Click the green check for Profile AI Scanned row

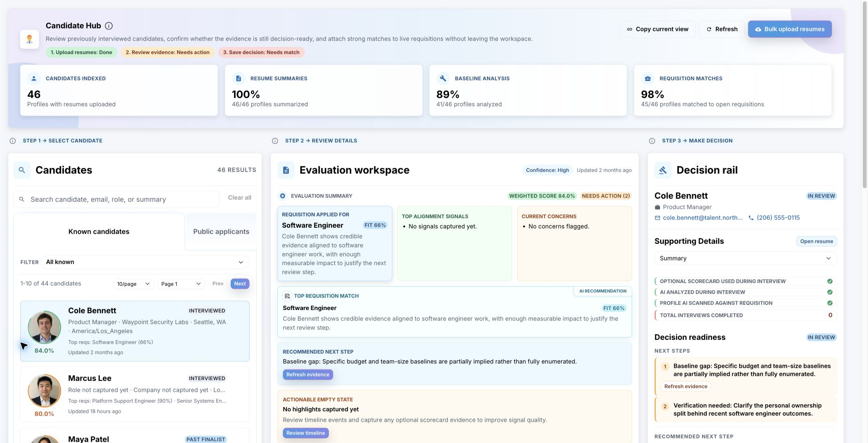point(830,303)
